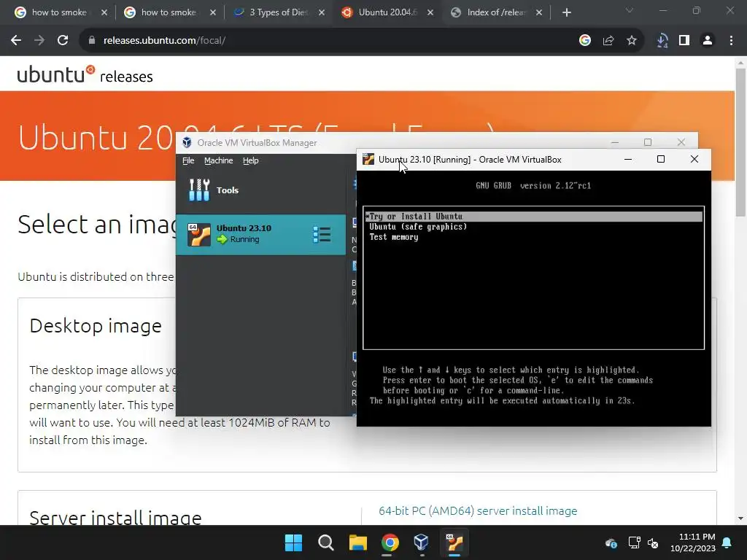Select the Ubuntu 23.10 running VM entry
The height and width of the screenshot is (560, 747).
click(260, 234)
